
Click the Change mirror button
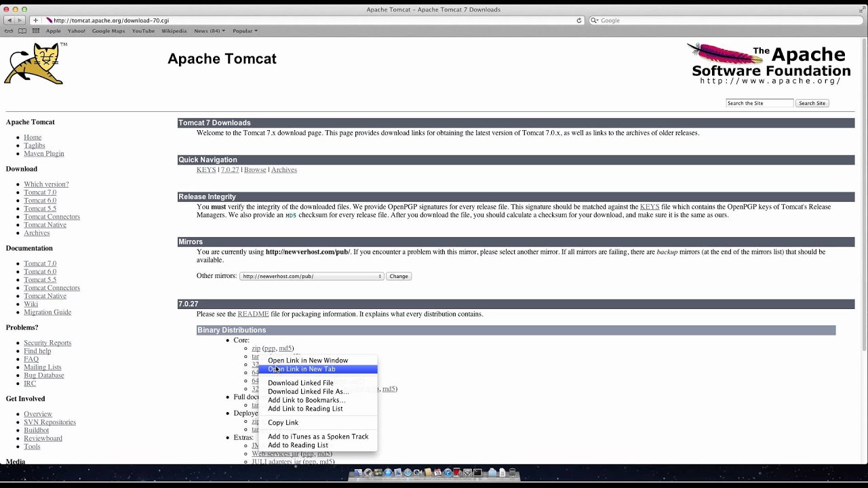pyautogui.click(x=399, y=276)
